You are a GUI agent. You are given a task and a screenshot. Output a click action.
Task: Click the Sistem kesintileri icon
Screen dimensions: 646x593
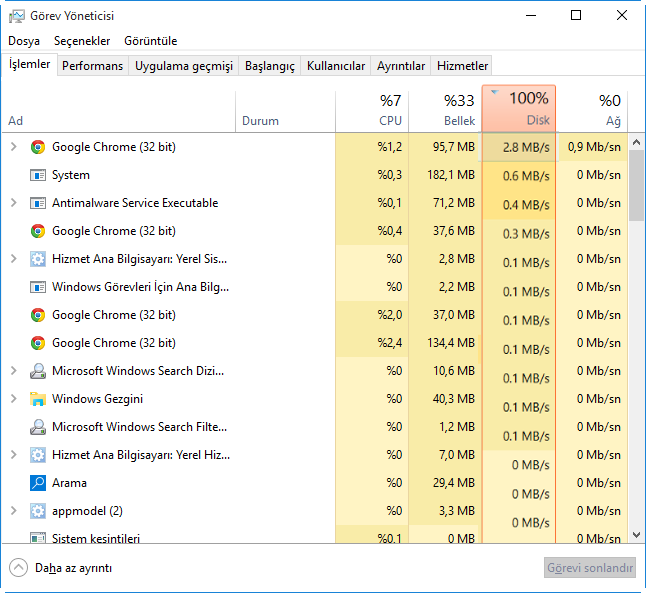click(x=38, y=538)
